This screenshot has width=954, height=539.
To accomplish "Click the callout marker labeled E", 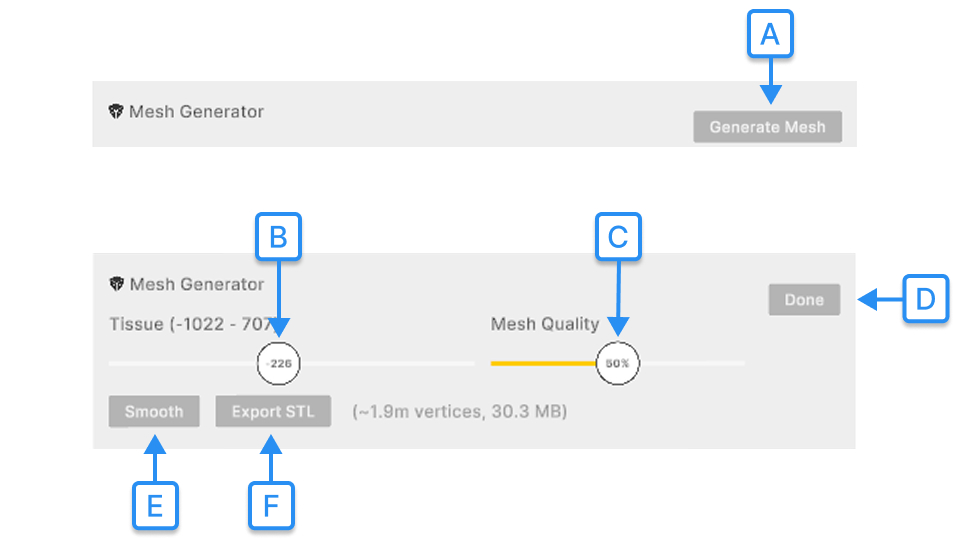I will click(155, 506).
